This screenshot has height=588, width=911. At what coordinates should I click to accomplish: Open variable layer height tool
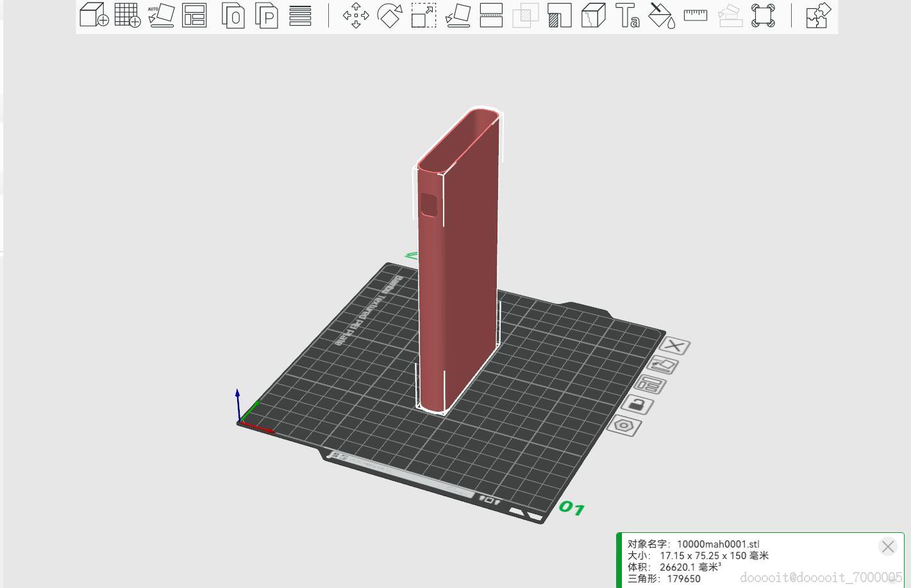[300, 15]
